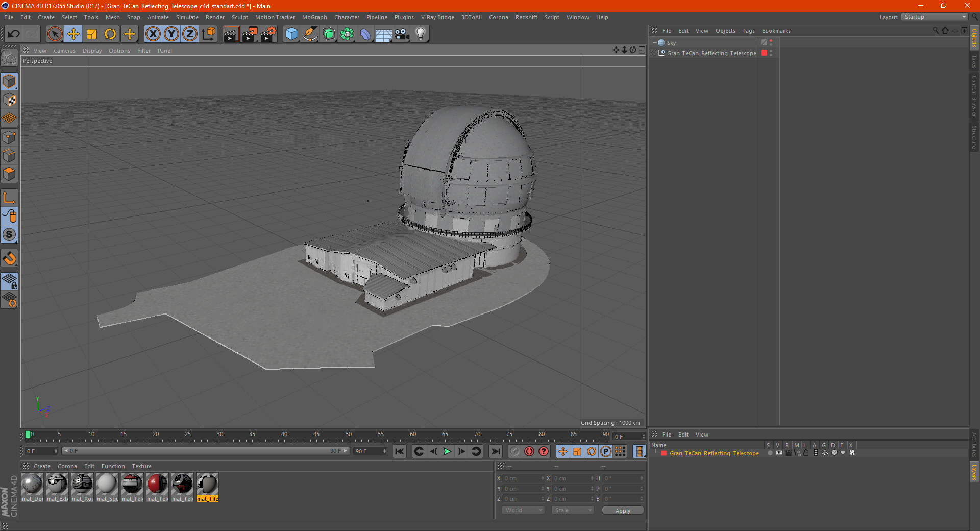This screenshot has height=531, width=980.
Task: Open the World coordinate system dropdown
Action: (x=523, y=510)
